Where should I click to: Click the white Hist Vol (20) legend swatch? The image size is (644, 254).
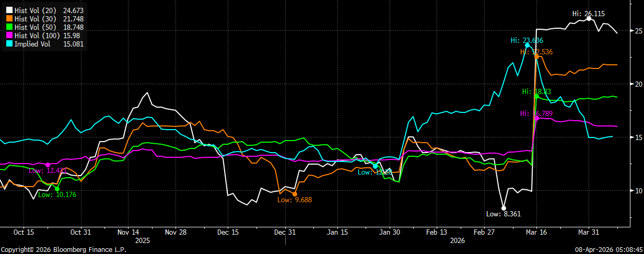pos(9,10)
